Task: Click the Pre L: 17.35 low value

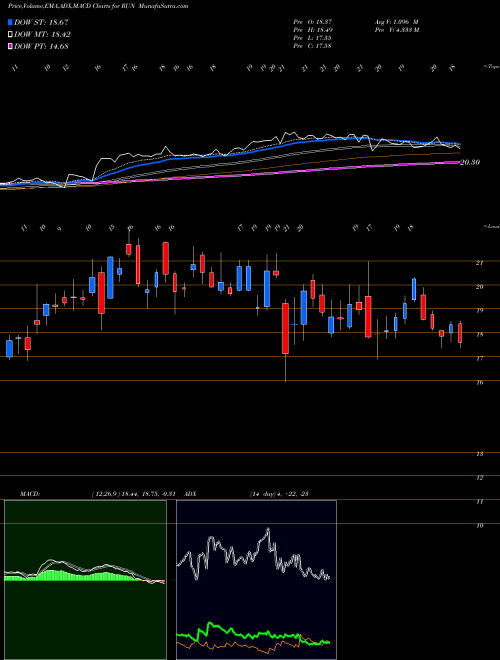Action: pyautogui.click(x=312, y=38)
